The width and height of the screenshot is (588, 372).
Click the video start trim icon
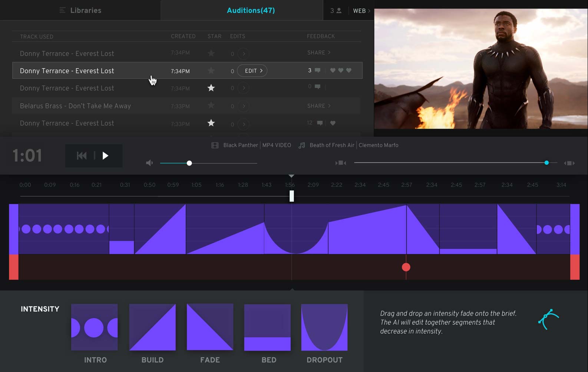tap(341, 163)
